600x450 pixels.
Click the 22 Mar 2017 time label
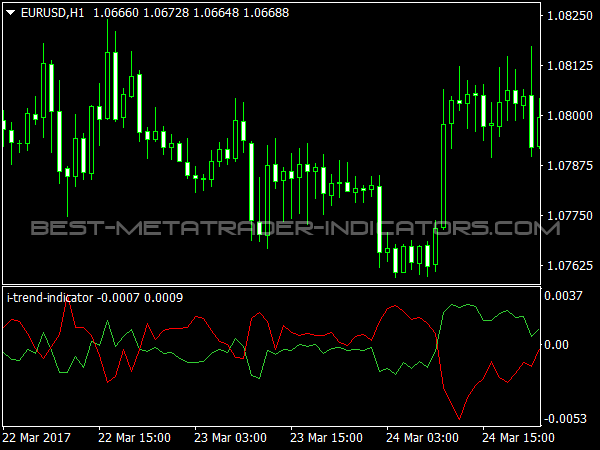click(x=37, y=437)
